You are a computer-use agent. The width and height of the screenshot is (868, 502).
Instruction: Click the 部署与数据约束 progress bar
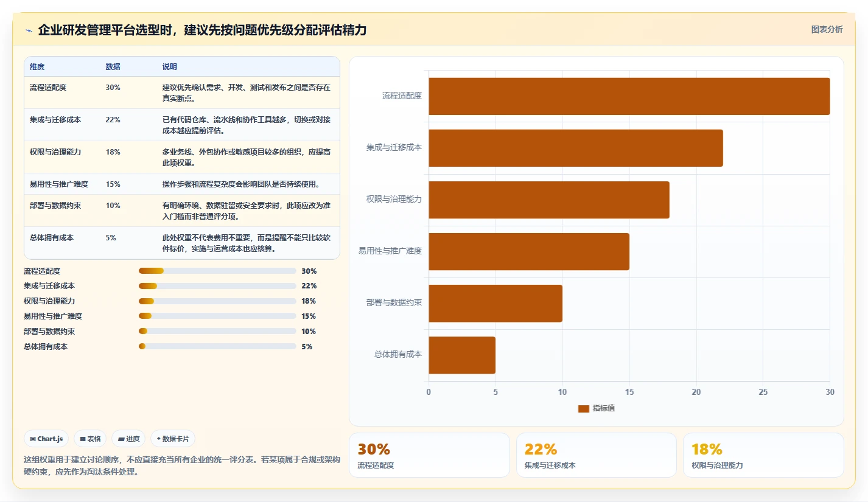pos(217,332)
